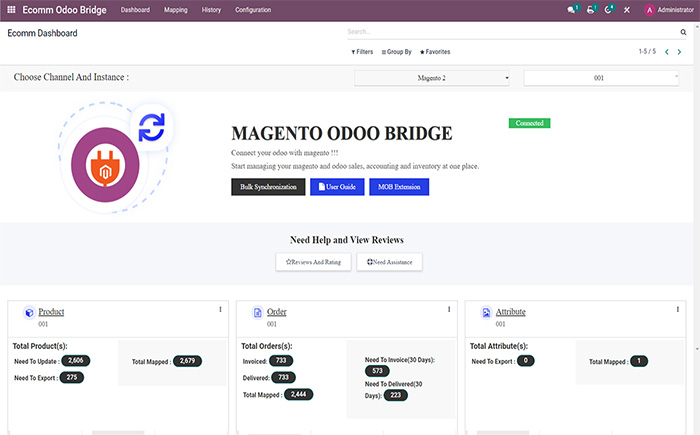Image resolution: width=700 pixels, height=435 pixels.
Task: Open the apps grid menu icon
Action: click(11, 9)
